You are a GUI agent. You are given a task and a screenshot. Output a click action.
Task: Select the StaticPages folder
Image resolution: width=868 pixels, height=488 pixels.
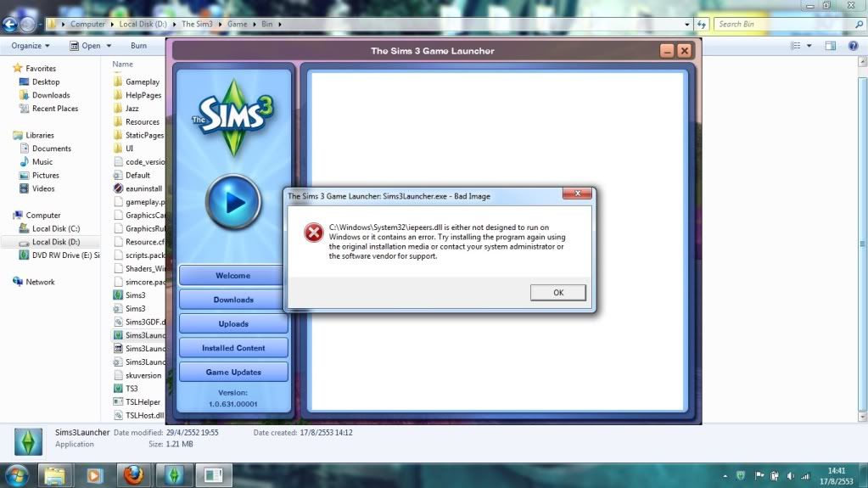(144, 135)
